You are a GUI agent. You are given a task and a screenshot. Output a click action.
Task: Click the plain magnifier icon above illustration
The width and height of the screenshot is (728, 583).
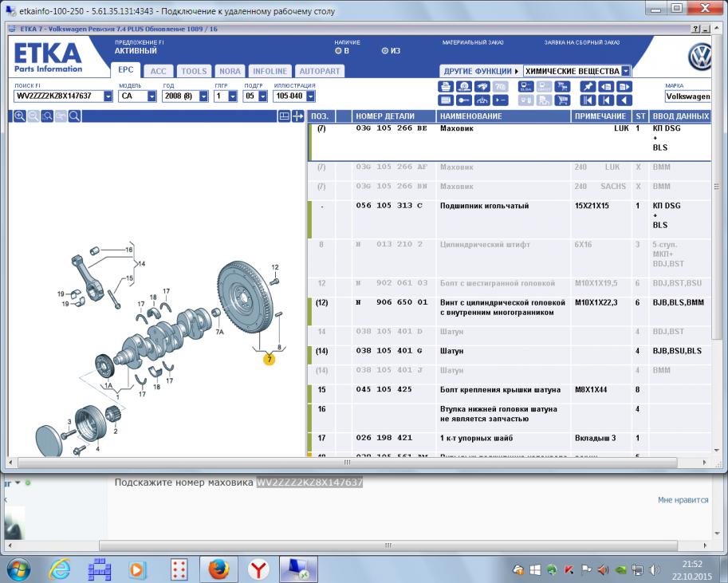click(x=74, y=116)
